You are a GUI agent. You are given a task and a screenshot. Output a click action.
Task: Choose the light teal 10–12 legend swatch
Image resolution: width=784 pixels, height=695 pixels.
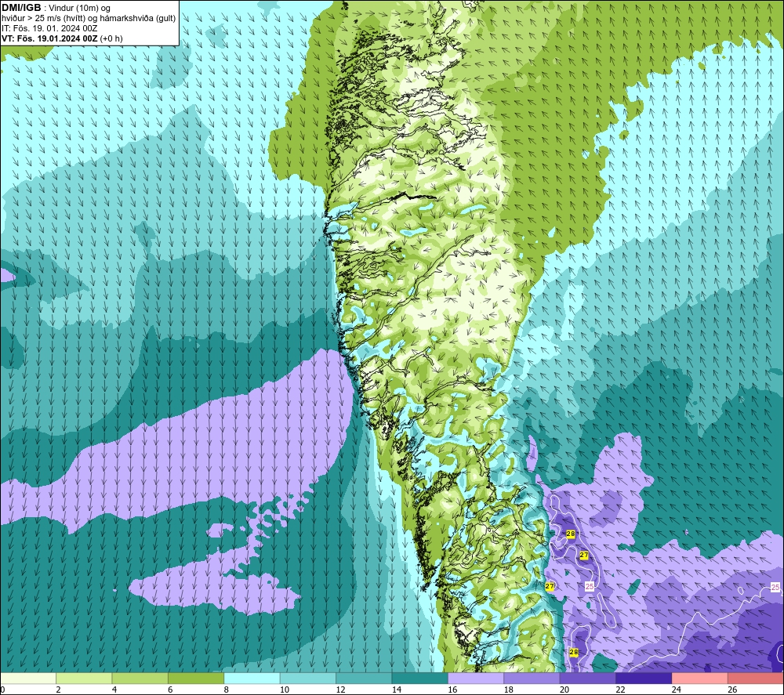click(x=308, y=678)
